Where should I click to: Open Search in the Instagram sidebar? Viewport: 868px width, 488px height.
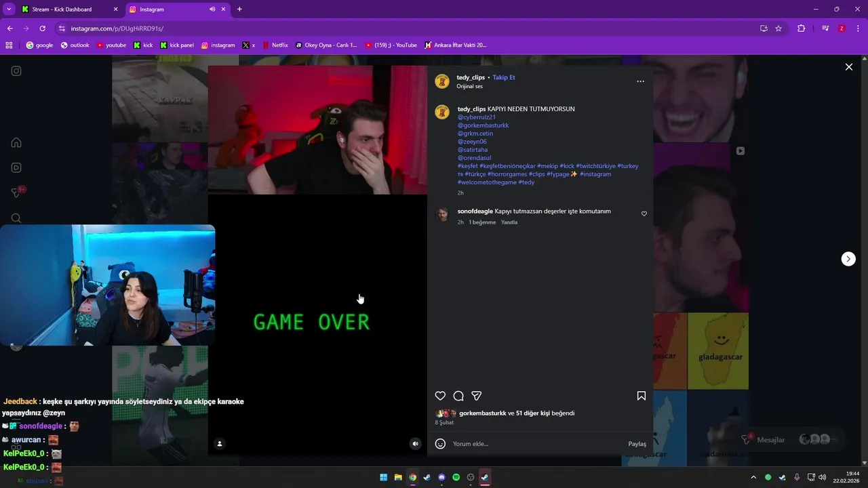tap(16, 218)
